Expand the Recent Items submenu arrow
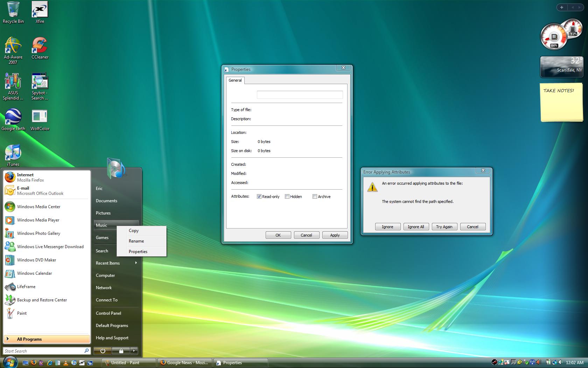The height and width of the screenshot is (368, 588). tap(136, 263)
